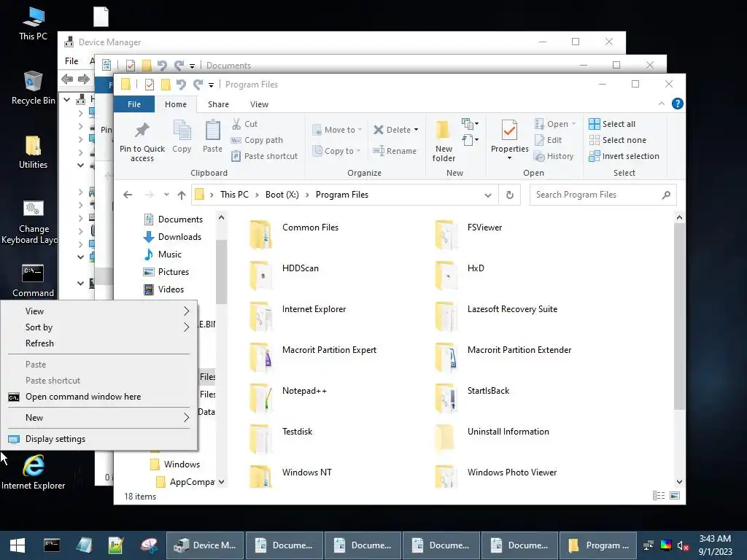Open the Easy access dropdown icon
The height and width of the screenshot is (560, 747).
point(471,140)
